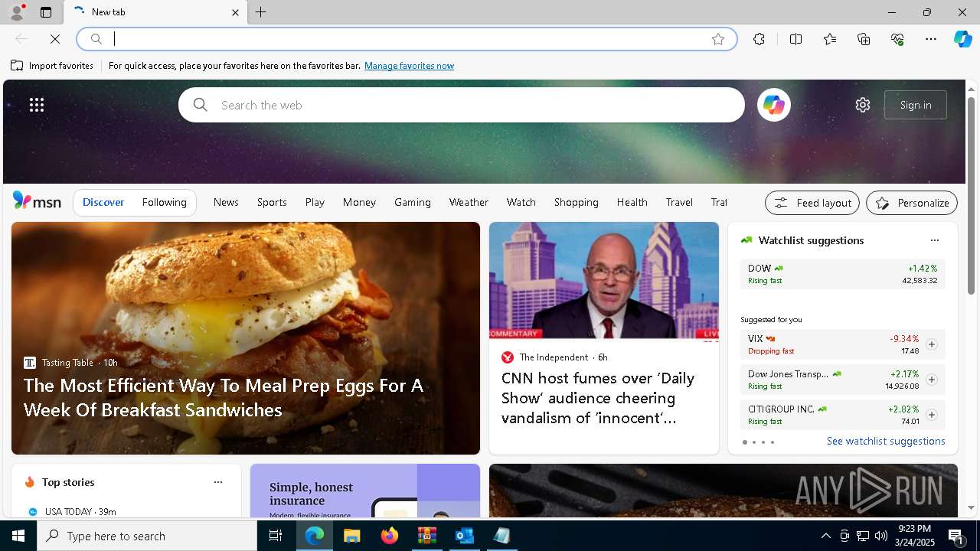
Task: Click the taskbar search box
Action: click(147, 536)
